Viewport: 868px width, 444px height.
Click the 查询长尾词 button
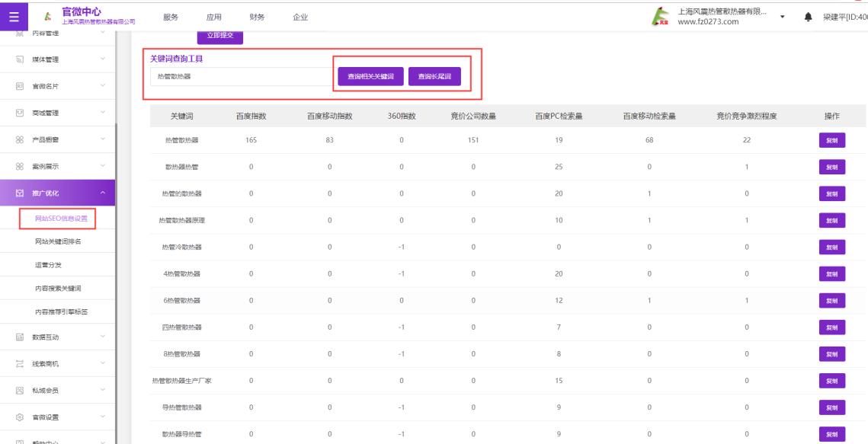tap(434, 76)
